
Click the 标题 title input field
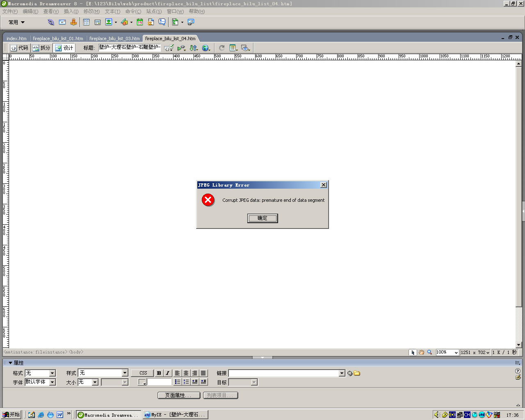[x=130, y=48]
